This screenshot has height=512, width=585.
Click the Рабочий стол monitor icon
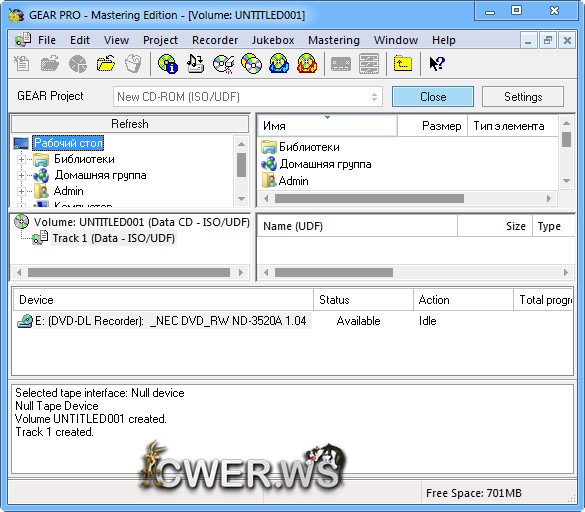(21, 143)
